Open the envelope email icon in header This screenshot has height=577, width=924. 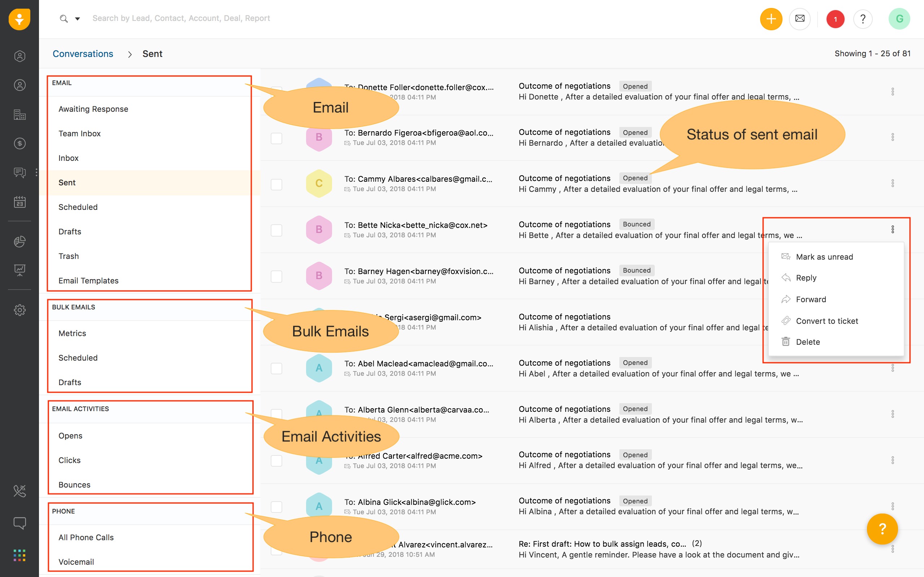799,19
